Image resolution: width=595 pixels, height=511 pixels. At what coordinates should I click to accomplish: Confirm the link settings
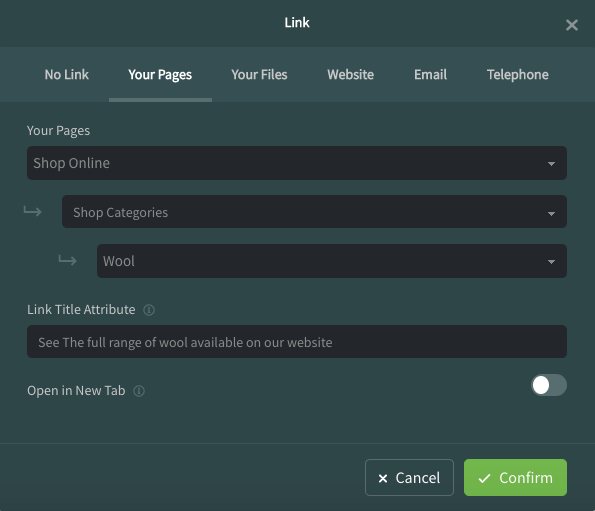(515, 478)
